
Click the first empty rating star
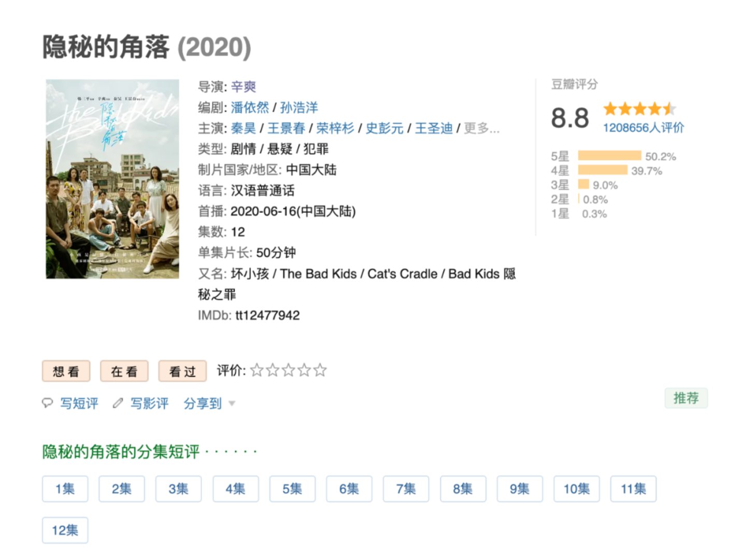coord(257,370)
